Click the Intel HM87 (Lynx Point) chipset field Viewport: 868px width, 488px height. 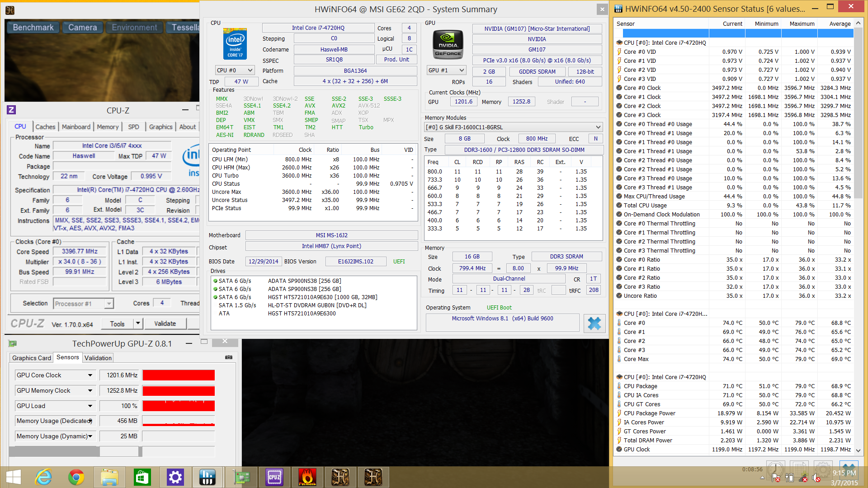point(331,246)
